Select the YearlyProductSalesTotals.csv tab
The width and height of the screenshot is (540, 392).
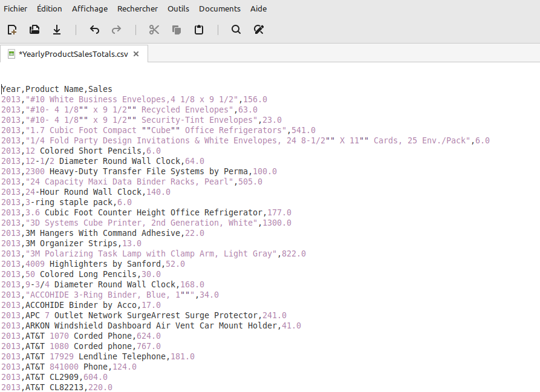tap(73, 54)
